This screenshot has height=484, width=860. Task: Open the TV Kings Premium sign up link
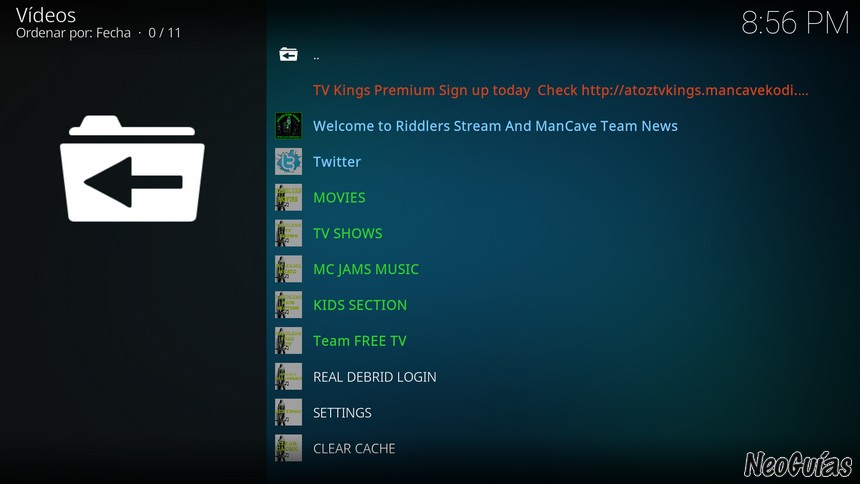(x=561, y=90)
